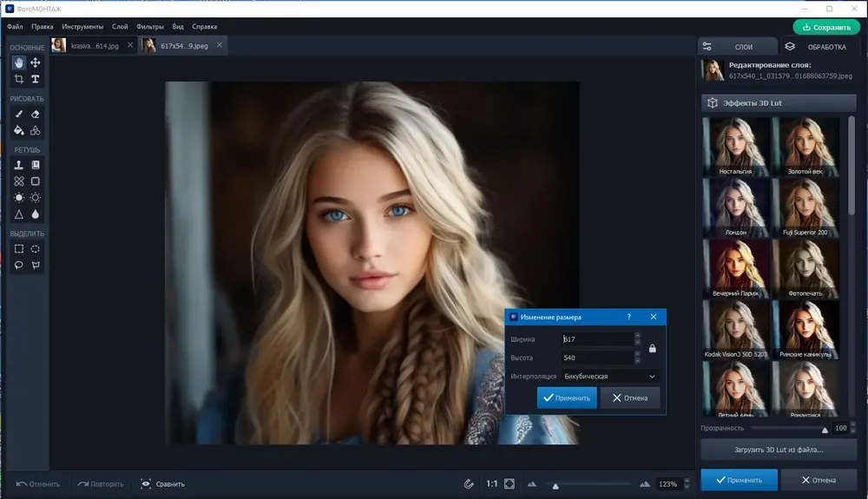This screenshot has width=868, height=499.
Task: Choose the Brush drawing tool
Action: click(x=19, y=114)
